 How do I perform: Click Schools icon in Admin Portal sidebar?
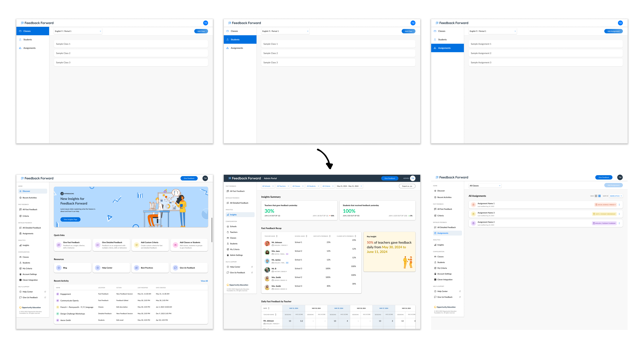coord(228,226)
